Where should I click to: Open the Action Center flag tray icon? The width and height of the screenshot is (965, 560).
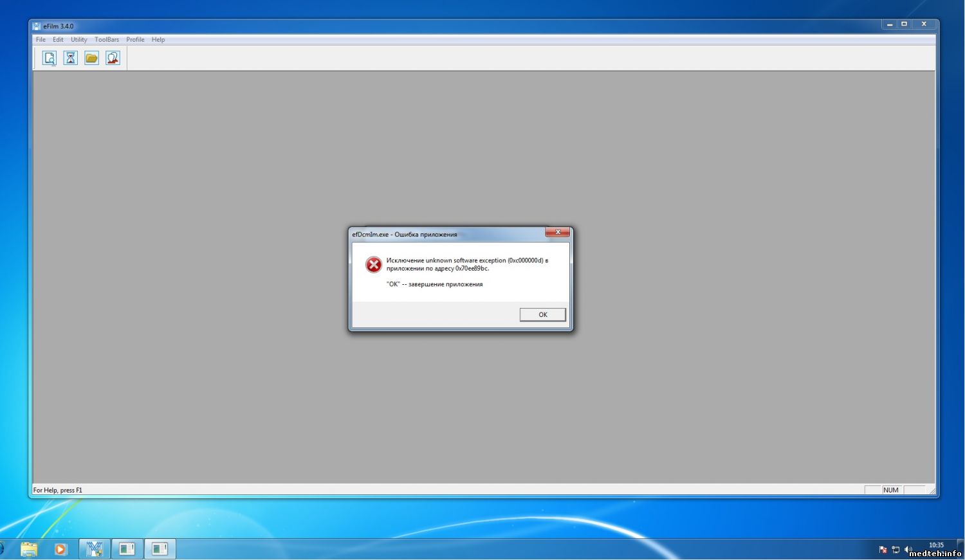pyautogui.click(x=883, y=550)
